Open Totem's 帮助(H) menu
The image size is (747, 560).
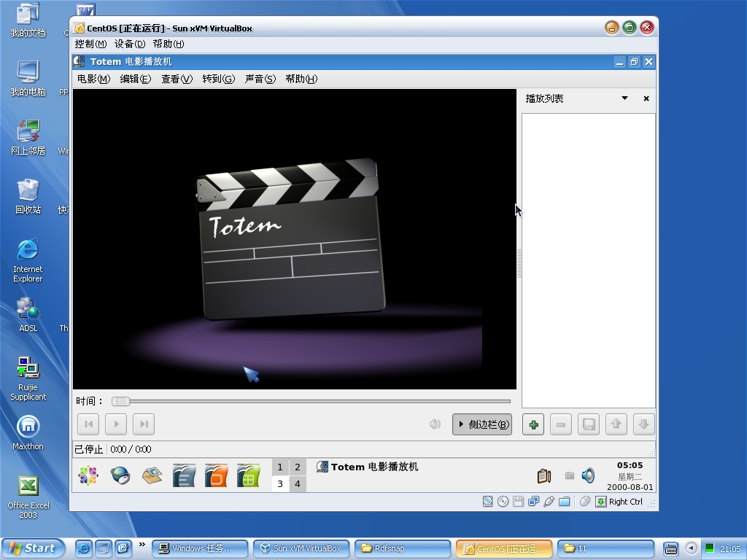(301, 79)
